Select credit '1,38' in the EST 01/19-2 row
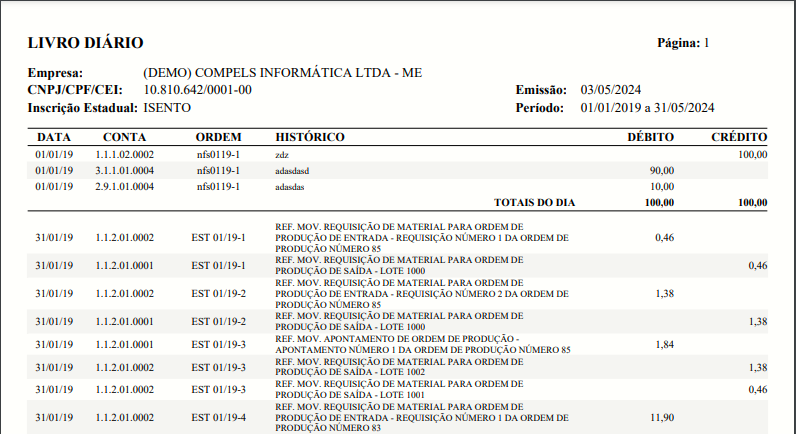Viewport: 796px width, 434px height. (x=758, y=321)
